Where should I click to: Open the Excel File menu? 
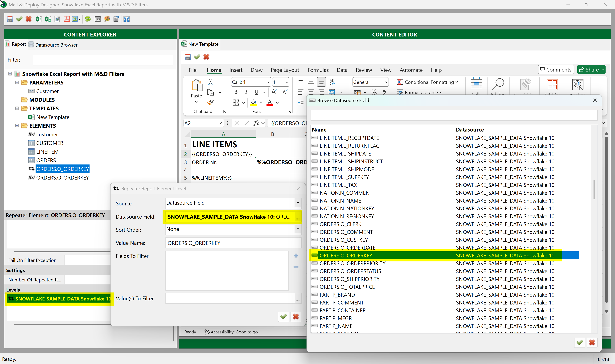[x=193, y=70]
